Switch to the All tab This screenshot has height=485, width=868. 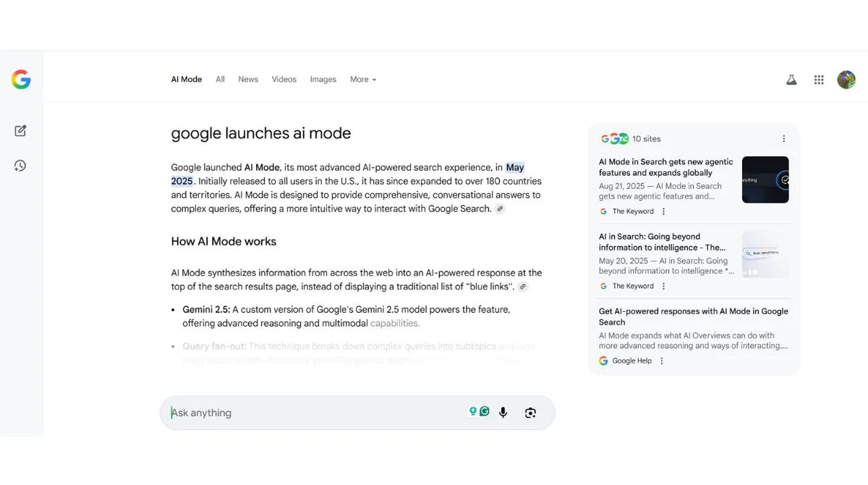click(x=220, y=80)
